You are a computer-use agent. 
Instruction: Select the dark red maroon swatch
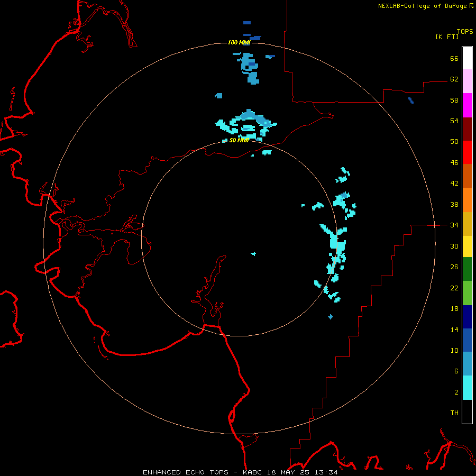467,129
